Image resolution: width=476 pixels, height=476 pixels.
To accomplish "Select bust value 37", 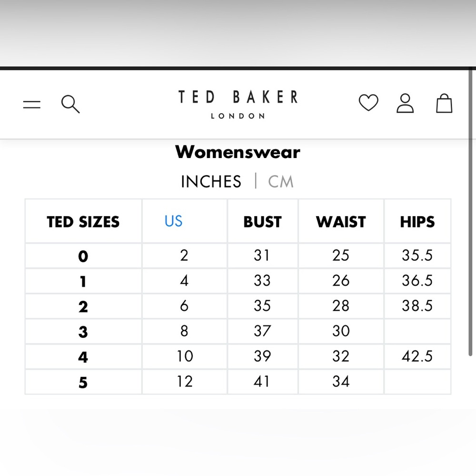I will pyautogui.click(x=262, y=331).
